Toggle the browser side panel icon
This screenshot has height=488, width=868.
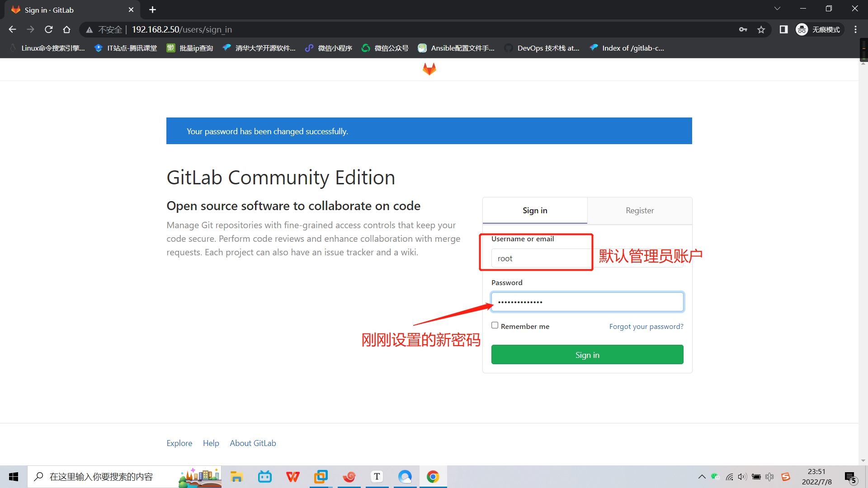783,29
